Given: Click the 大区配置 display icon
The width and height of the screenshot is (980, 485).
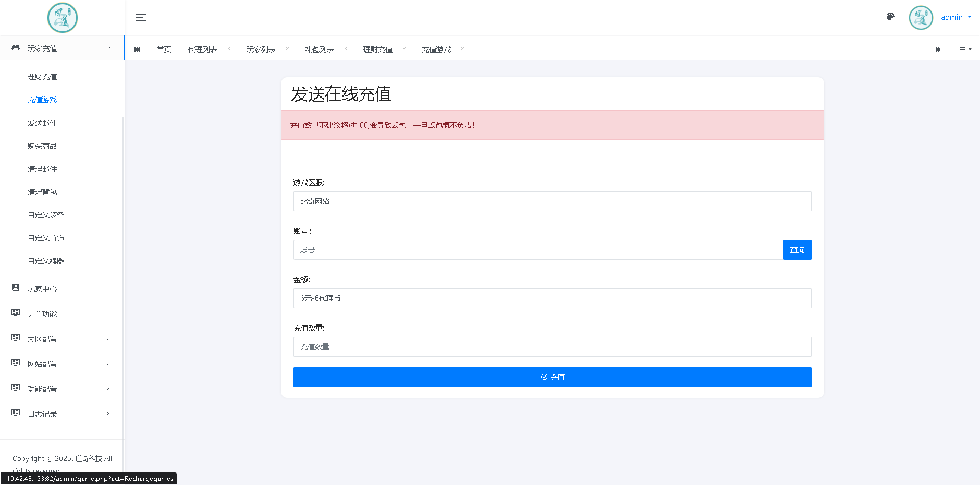Looking at the screenshot, I should click(x=15, y=338).
